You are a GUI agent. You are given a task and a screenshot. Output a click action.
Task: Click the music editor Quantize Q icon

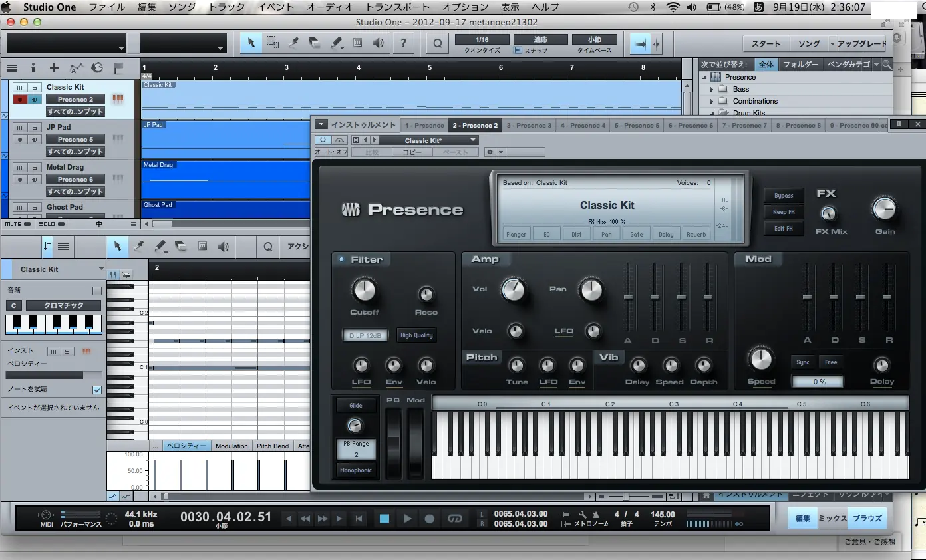point(268,247)
